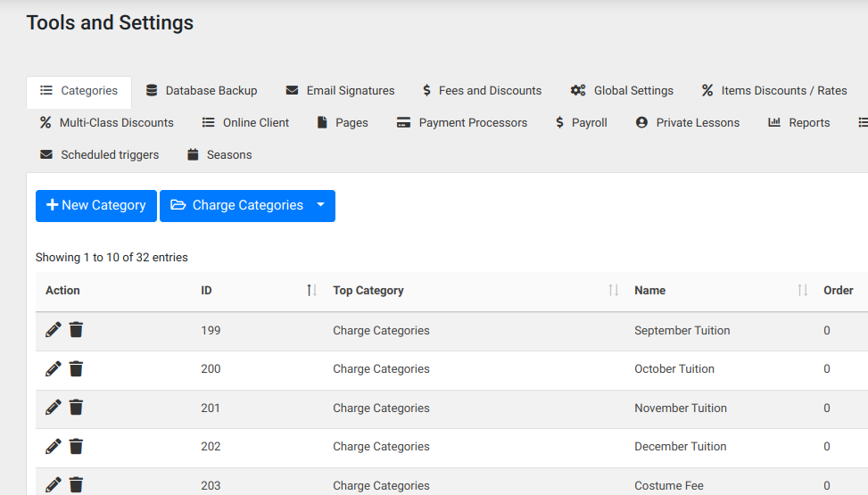The image size is (868, 495).
Task: Click Charge Categories cell in row 199
Action: (x=381, y=331)
